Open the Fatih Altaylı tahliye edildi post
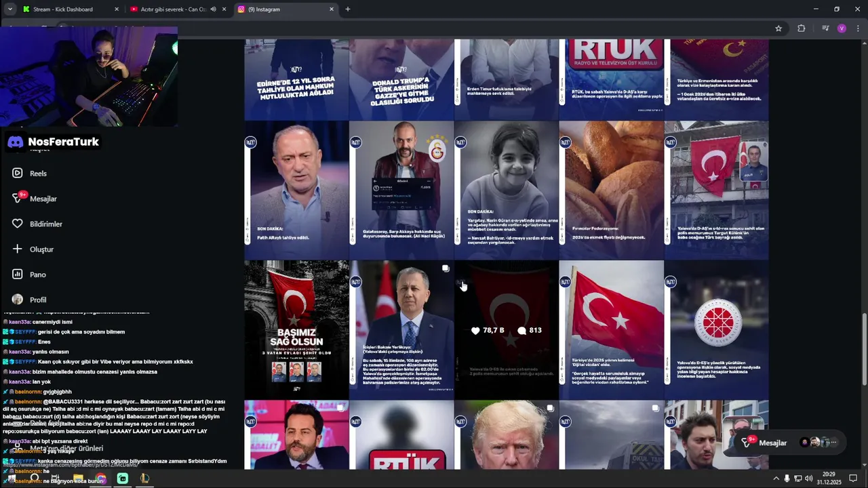The height and width of the screenshot is (488, 868). [296, 190]
